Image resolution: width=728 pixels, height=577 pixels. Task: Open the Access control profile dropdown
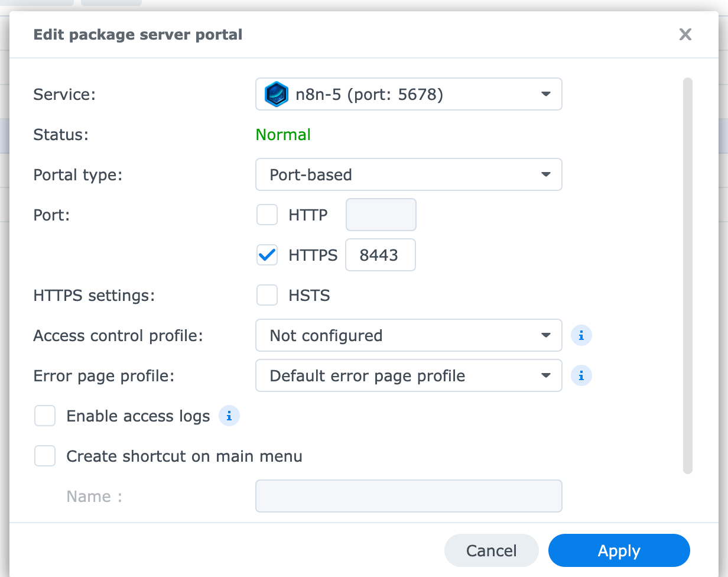(408, 336)
